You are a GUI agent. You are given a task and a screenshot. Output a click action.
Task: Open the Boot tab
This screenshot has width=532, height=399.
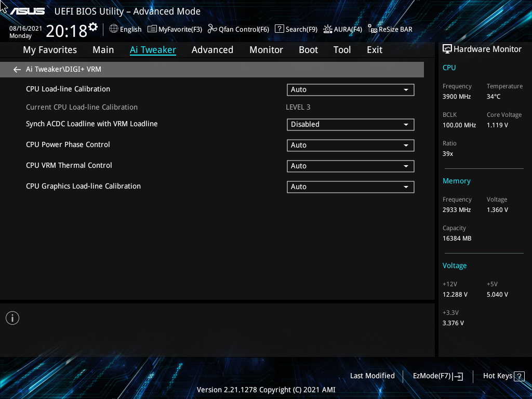(308, 50)
